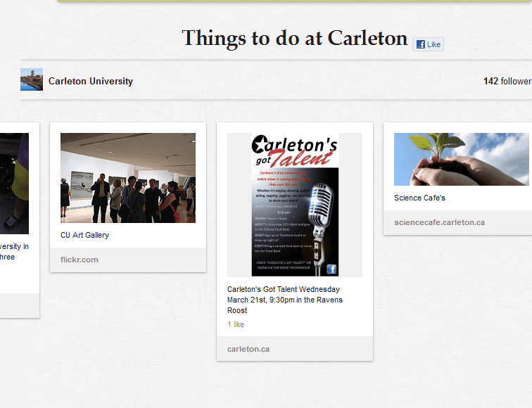This screenshot has height=408, width=532.
Task: Visit the flickr.com source link
Action: pyautogui.click(x=80, y=260)
